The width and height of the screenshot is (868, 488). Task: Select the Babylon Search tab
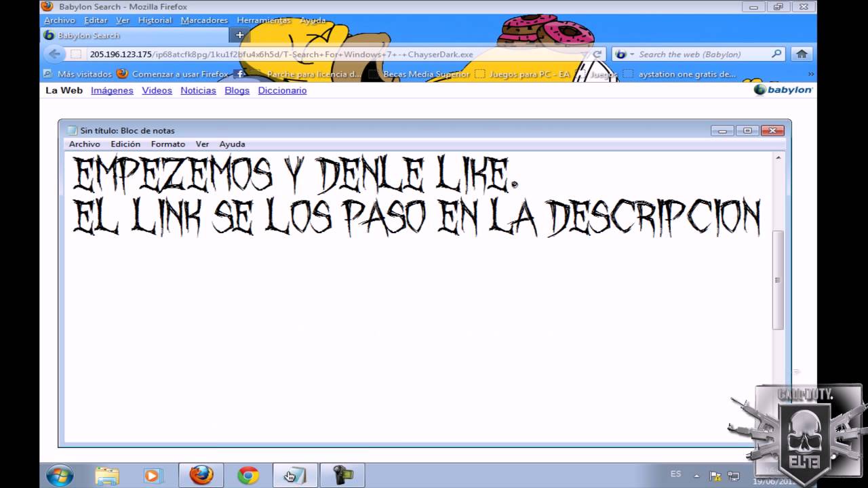tap(134, 35)
